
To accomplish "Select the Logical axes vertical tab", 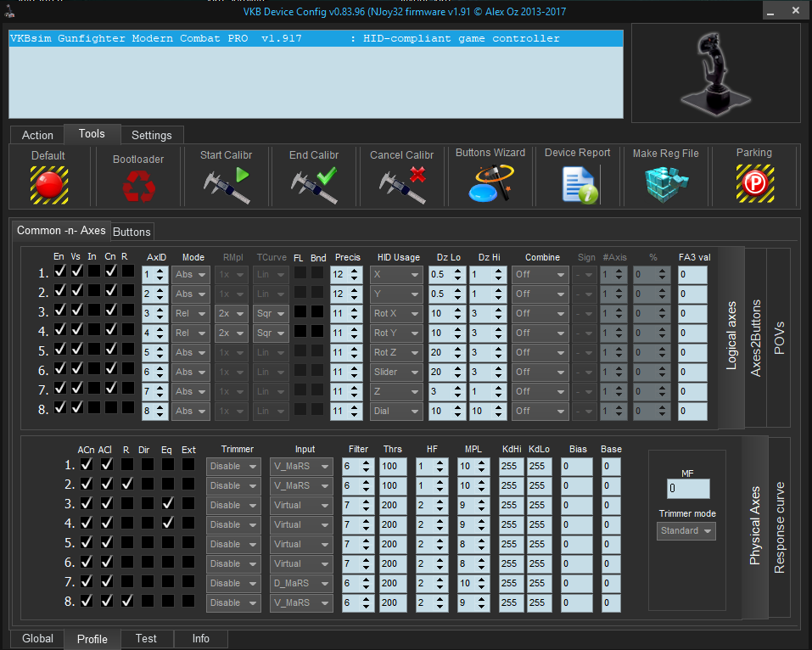I will coord(731,336).
